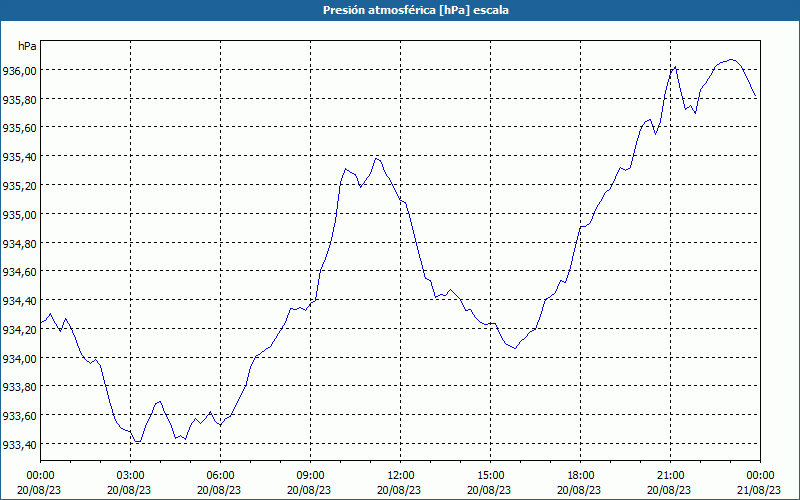The width and height of the screenshot is (800, 500).
Task: Click the 06:00 time label
Action: click(220, 476)
